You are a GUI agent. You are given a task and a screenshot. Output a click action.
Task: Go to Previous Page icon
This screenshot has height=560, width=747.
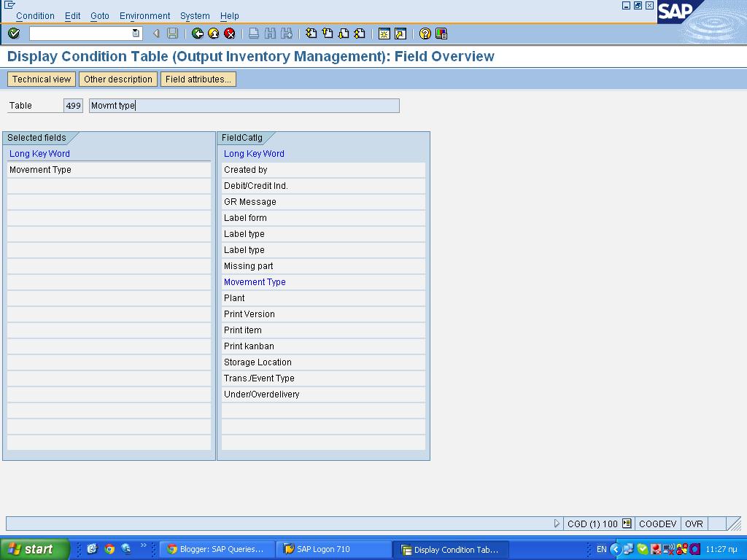[x=328, y=34]
